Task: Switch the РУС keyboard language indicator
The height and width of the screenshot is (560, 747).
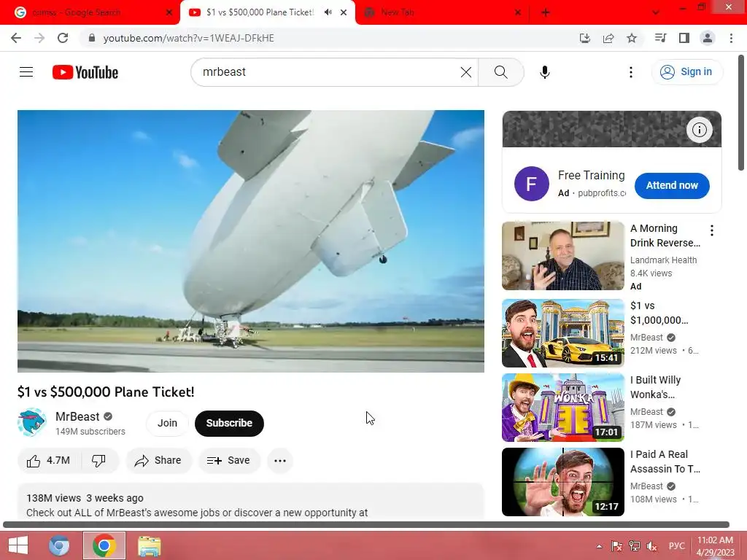Action: tap(676, 546)
